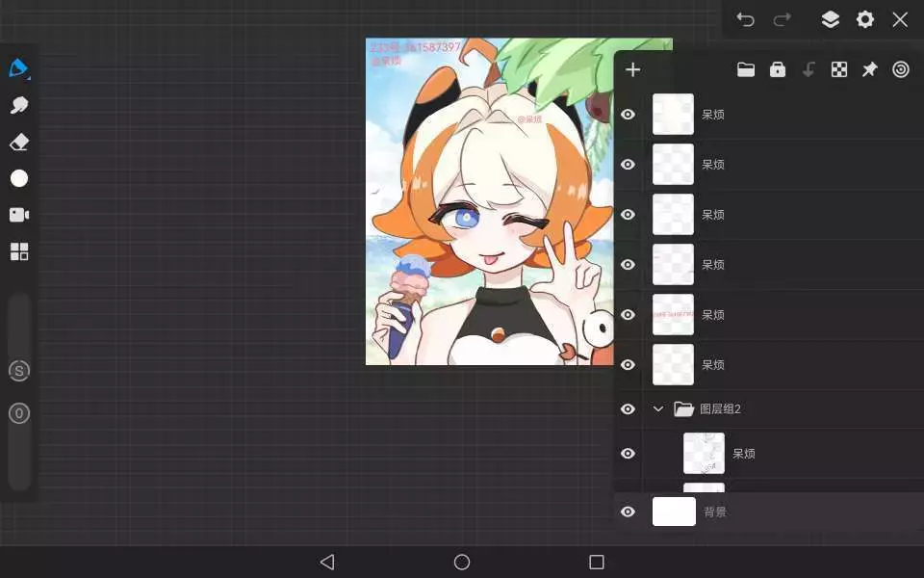Viewport: 924px width, 578px height.
Task: Click the lock layer icon
Action: pos(778,69)
